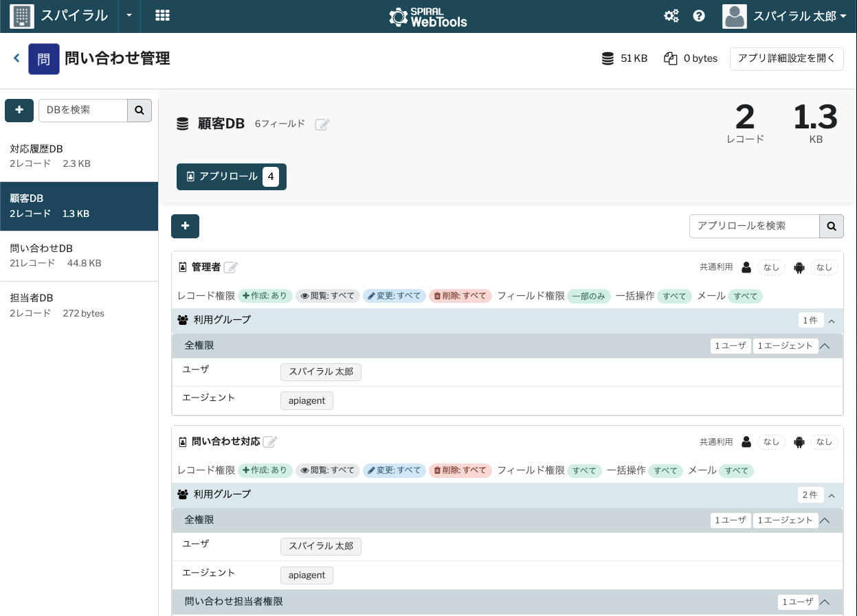
Task: Click 作成: あり badge in 管理者 role
Action: tap(265, 296)
